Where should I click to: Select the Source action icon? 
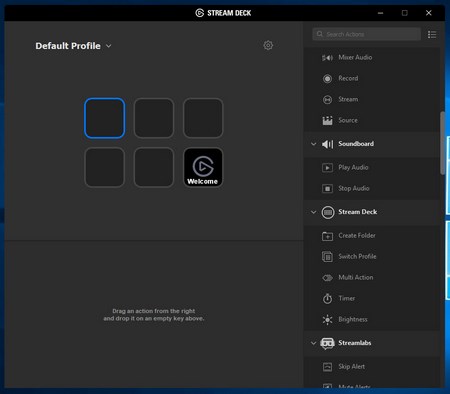(327, 120)
